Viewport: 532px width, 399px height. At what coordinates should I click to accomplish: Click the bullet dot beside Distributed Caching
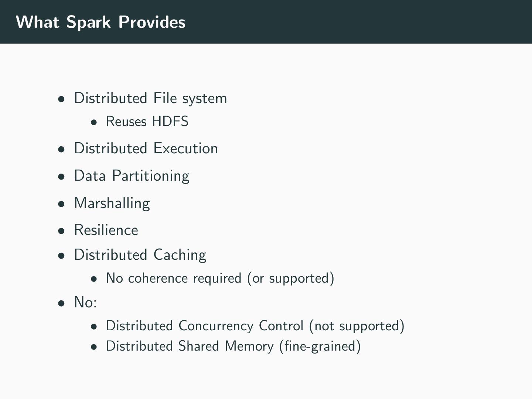[62, 256]
